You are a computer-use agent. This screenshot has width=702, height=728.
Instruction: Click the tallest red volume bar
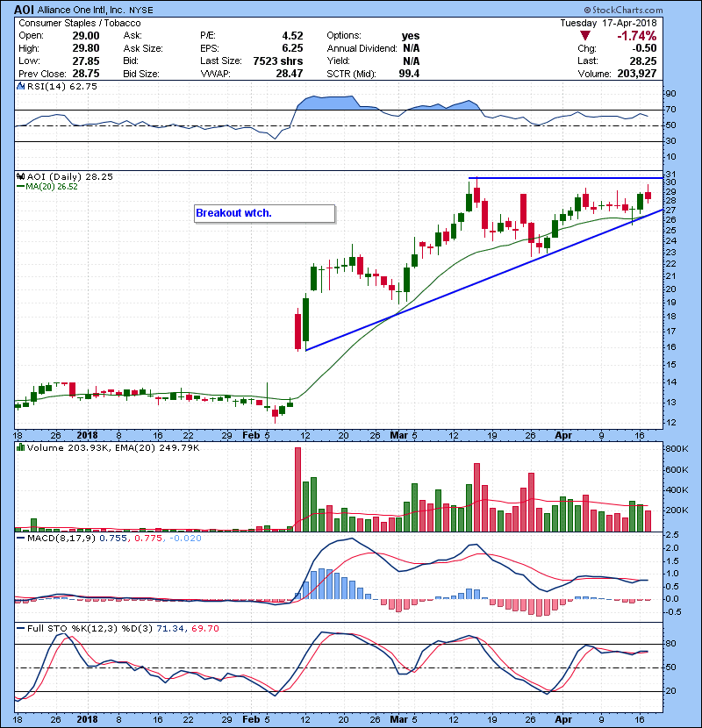click(x=297, y=489)
